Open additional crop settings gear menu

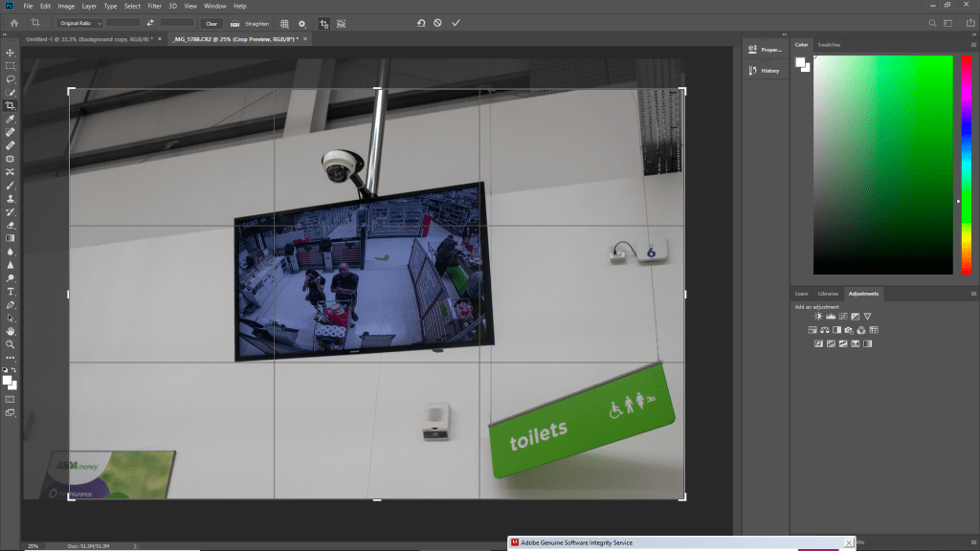click(x=302, y=23)
